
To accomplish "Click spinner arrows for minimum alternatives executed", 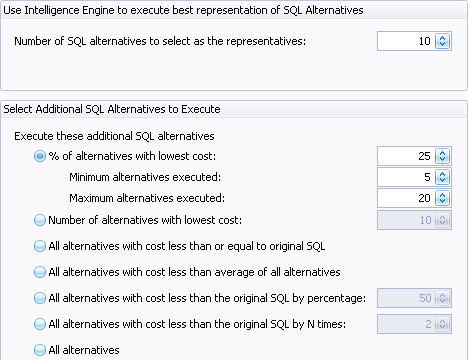I will point(443,177).
